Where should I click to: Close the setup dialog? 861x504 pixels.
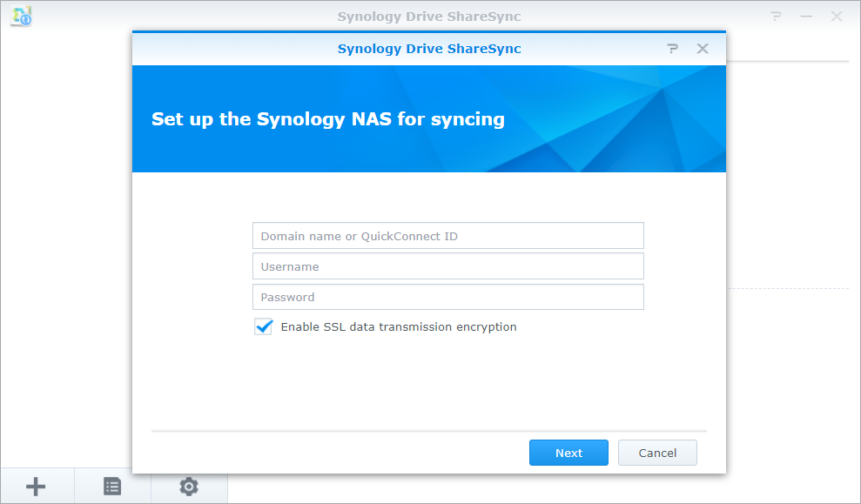pos(703,49)
